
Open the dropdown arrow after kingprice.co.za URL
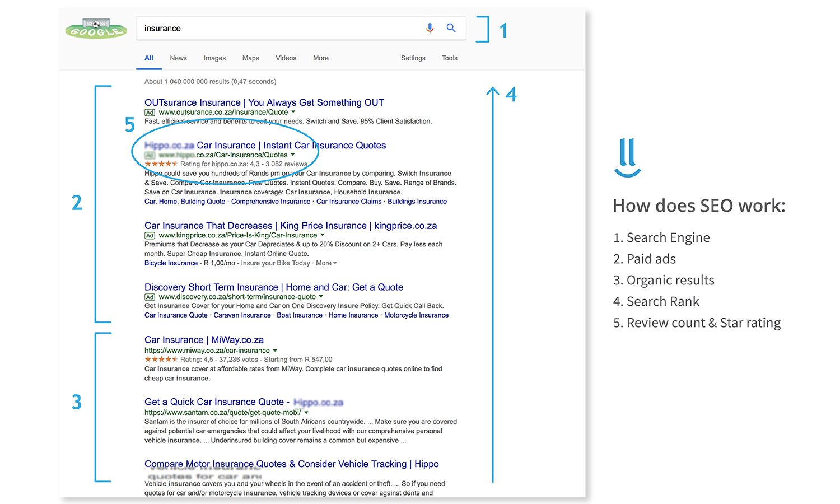point(323,235)
